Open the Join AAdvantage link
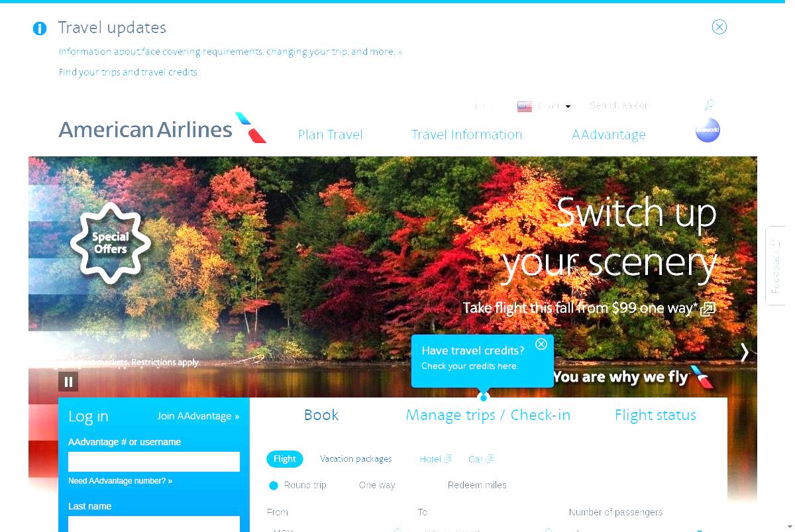The image size is (795, 532). 198,416
